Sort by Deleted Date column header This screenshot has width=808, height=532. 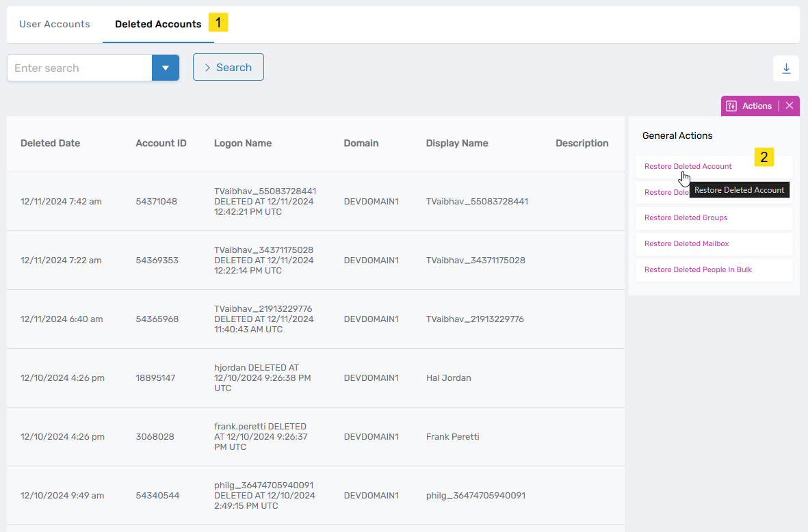click(50, 144)
